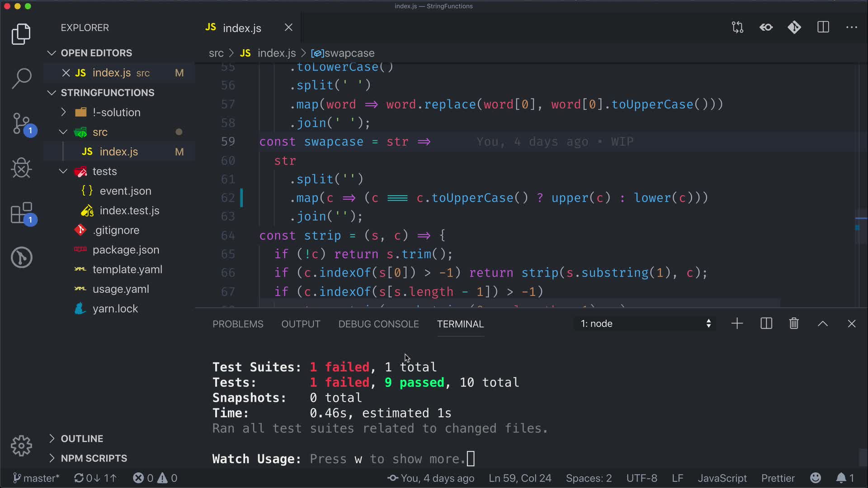Kill the terminal with trash icon
Screen dimensions: 868x488
(794, 324)
